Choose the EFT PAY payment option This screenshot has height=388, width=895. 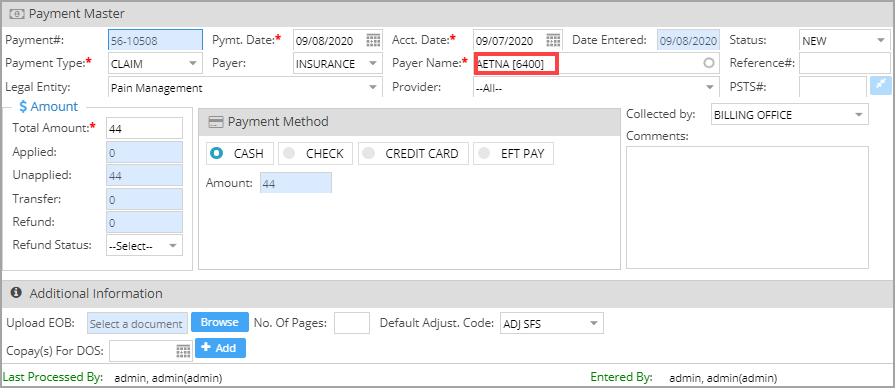pos(513,153)
